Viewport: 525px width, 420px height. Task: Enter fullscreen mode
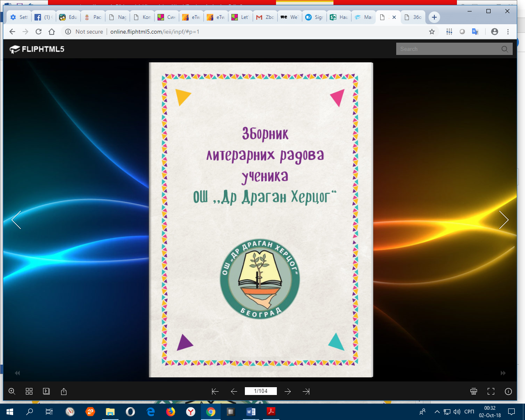(x=491, y=391)
